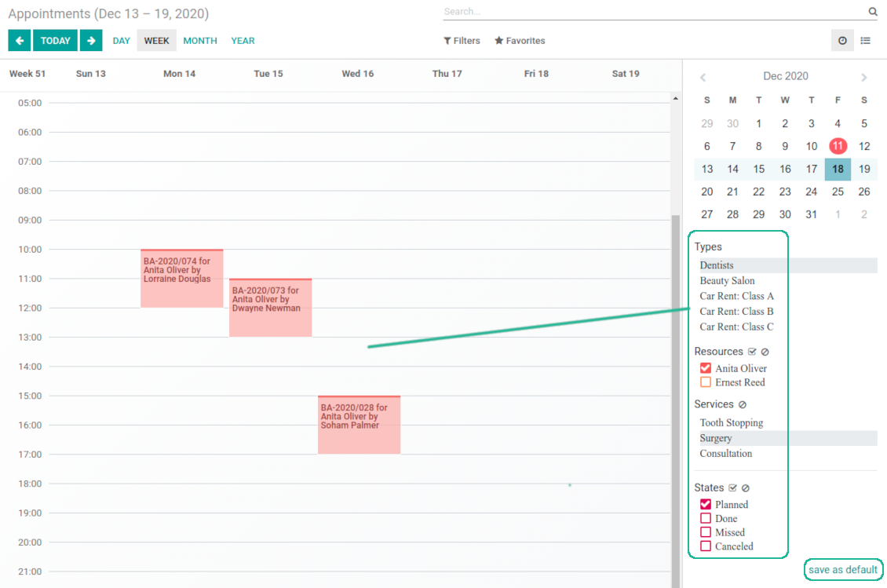
Task: Go to previous month in mini calendar
Action: pos(703,77)
